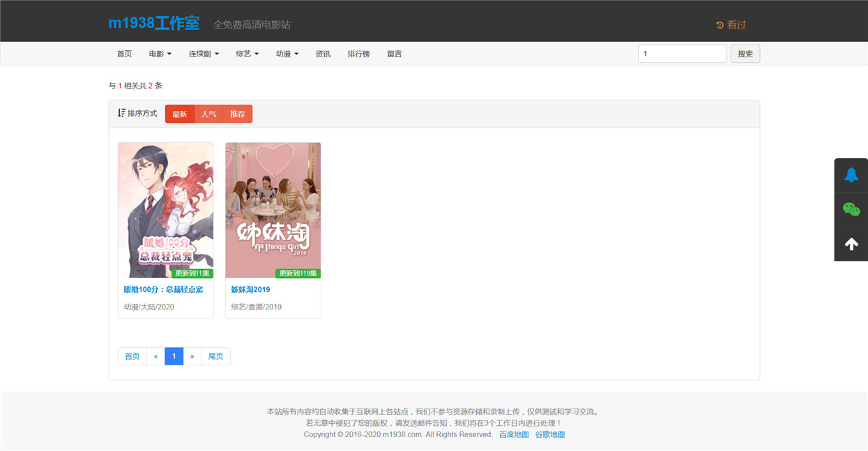Click the previous page « button
Viewport: 868px width, 451px height.
[156, 356]
